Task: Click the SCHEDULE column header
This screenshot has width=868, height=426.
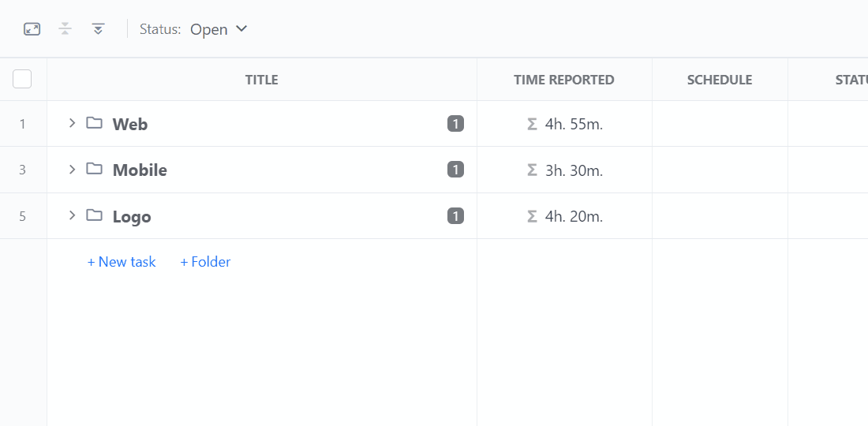Action: tap(720, 80)
